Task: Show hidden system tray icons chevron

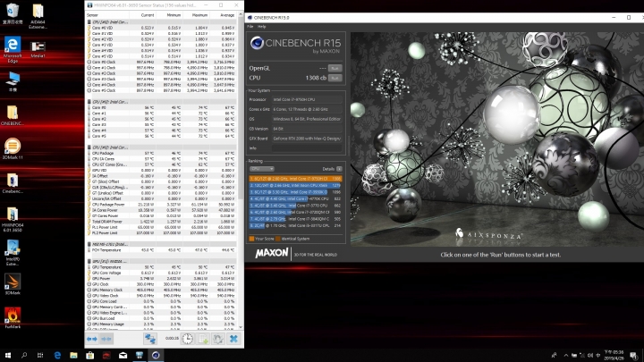Action: [x=566, y=356]
